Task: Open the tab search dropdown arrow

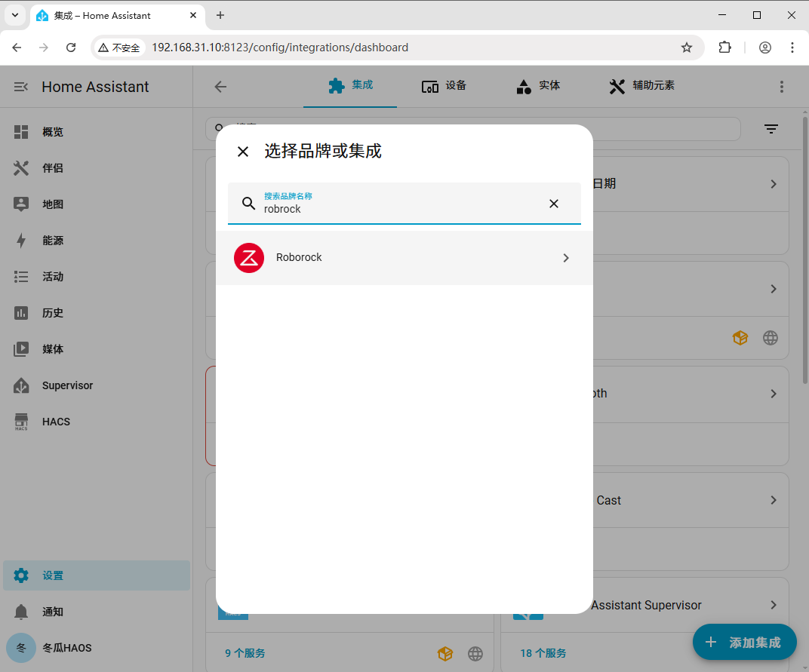Action: [x=15, y=16]
